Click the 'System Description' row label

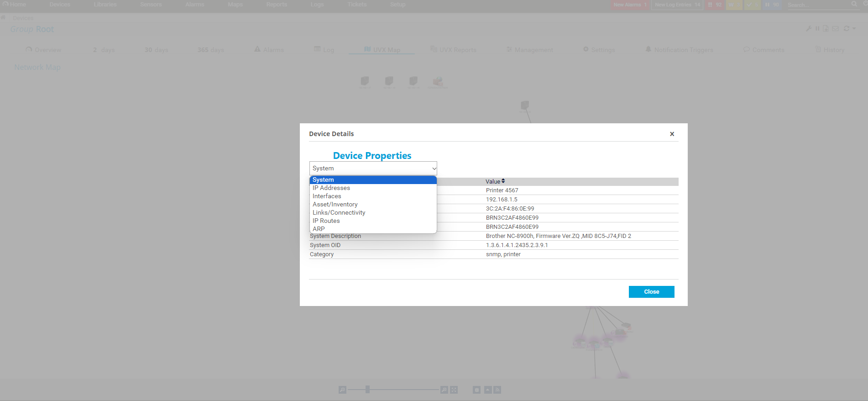(335, 236)
